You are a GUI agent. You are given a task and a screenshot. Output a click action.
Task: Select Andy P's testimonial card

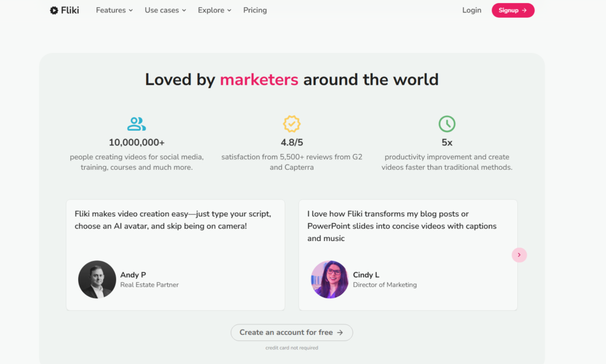(x=175, y=255)
